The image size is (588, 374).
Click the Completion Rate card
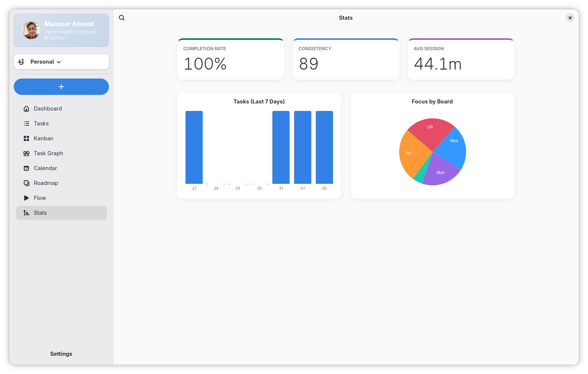pyautogui.click(x=231, y=59)
